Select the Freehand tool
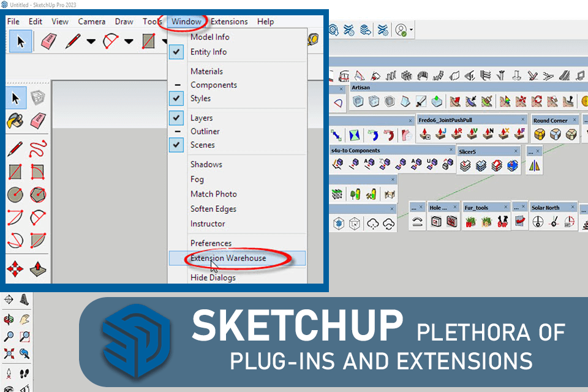The height and width of the screenshot is (392, 588). [x=38, y=149]
